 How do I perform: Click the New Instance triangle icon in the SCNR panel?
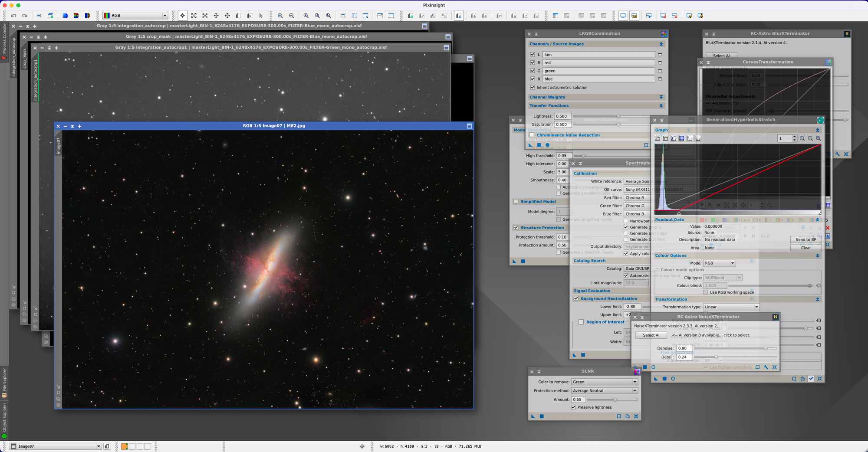pyautogui.click(x=532, y=416)
